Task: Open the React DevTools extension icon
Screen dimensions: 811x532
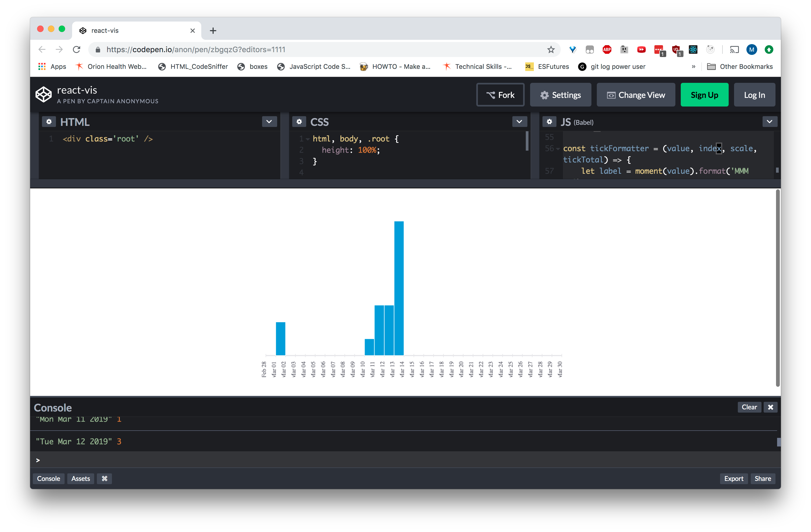Action: [693, 49]
